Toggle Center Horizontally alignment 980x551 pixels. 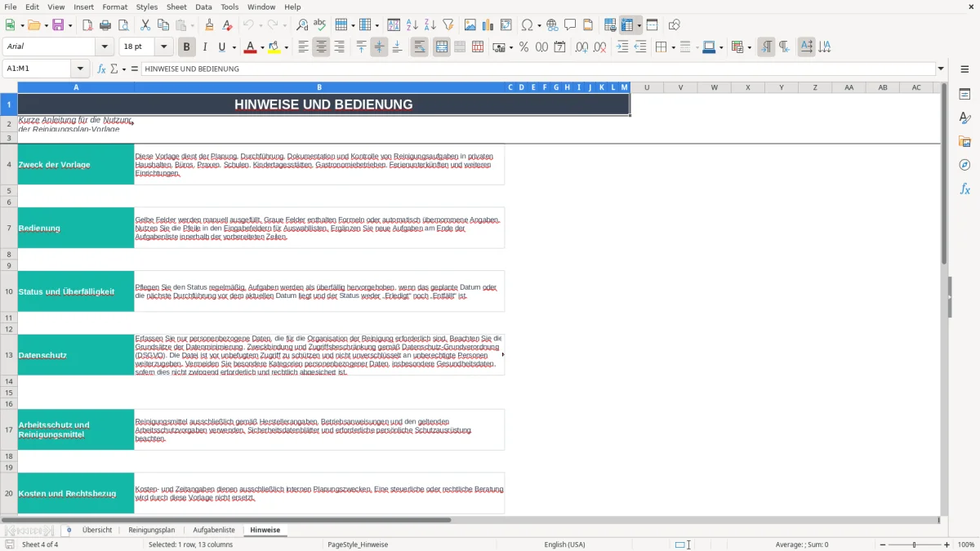321,47
